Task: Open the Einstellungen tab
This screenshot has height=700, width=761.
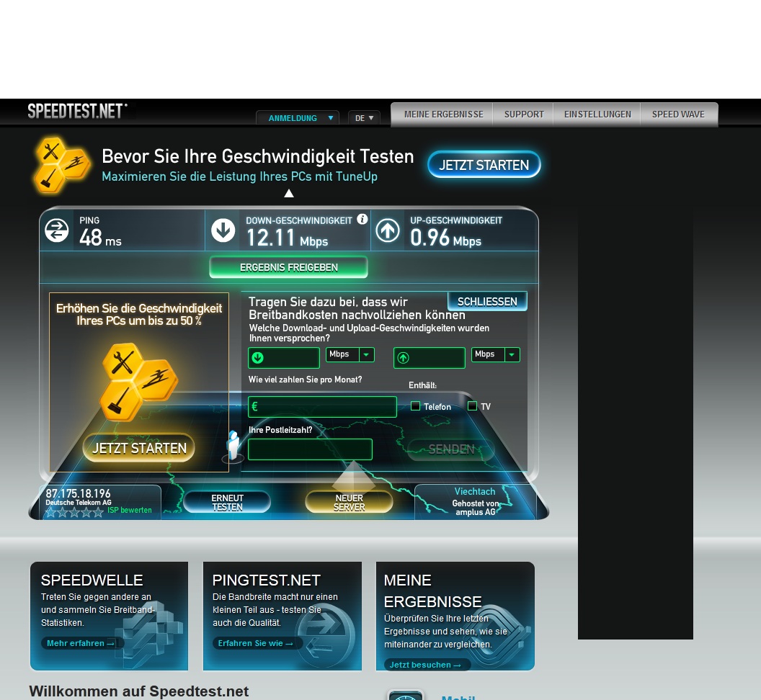Action: click(597, 115)
